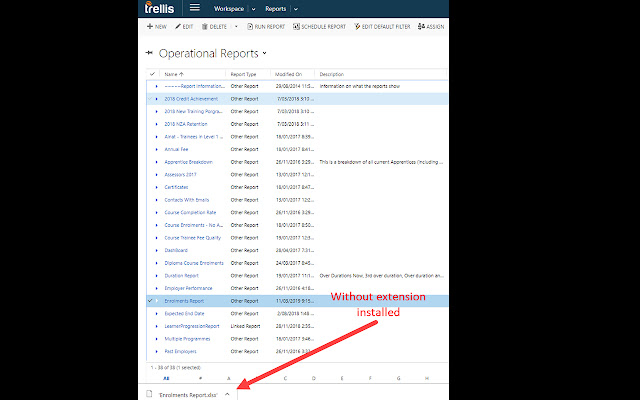
Task: Filter the list by the letter G
Action: tap(398, 378)
